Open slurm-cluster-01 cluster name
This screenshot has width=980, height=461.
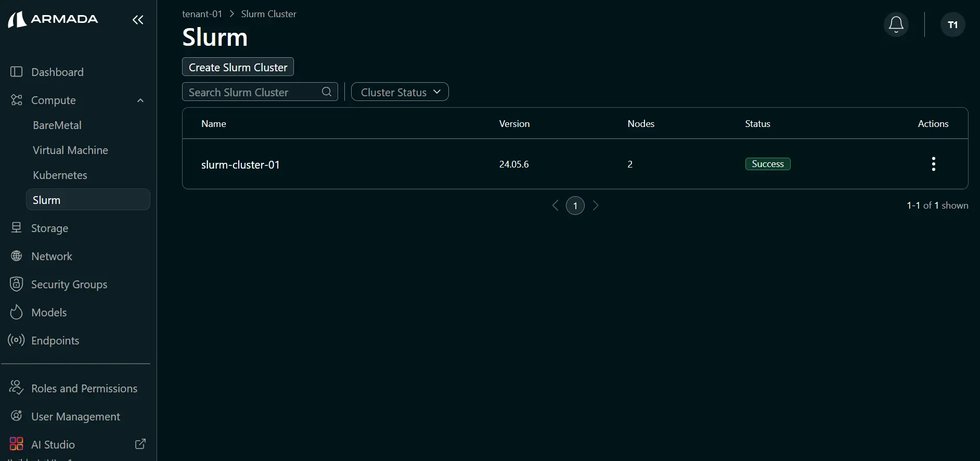[x=240, y=164]
